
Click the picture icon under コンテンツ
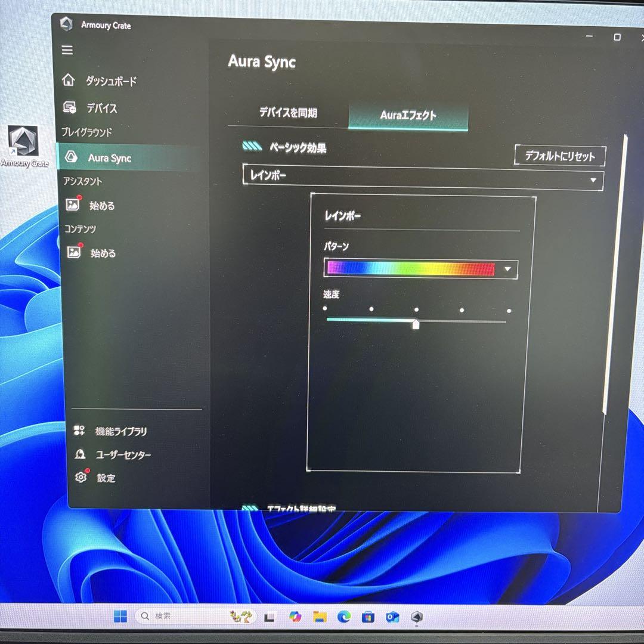click(x=74, y=252)
